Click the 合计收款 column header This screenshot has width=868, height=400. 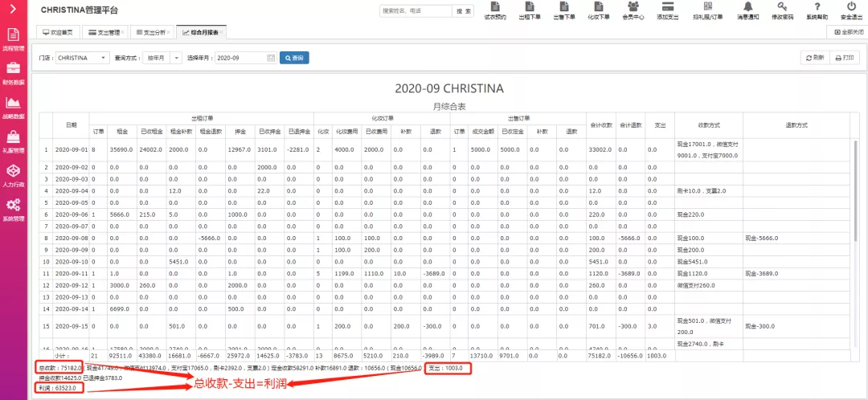click(601, 125)
